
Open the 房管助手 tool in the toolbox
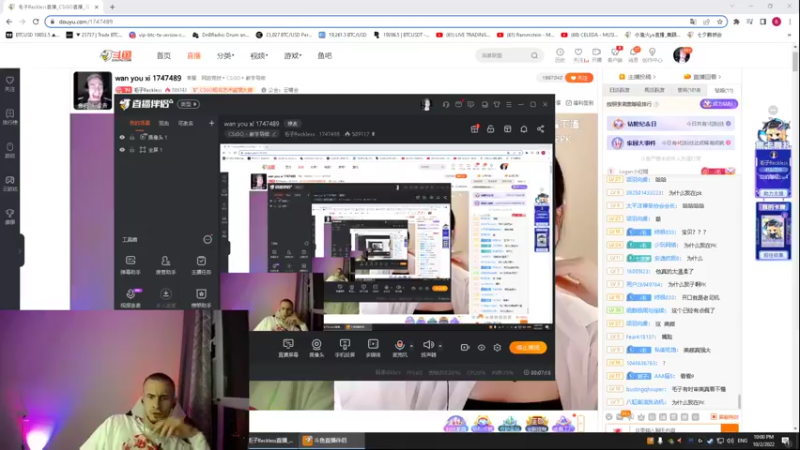tap(165, 265)
